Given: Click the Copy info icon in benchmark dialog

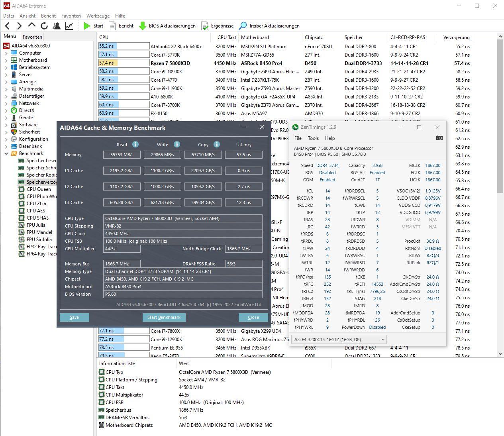Looking at the screenshot, I should pyautogui.click(x=217, y=144).
